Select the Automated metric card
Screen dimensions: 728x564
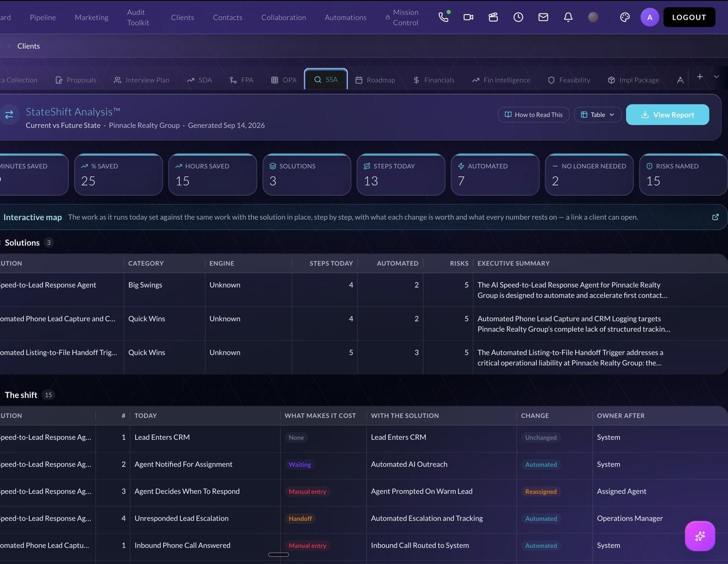pyautogui.click(x=495, y=175)
